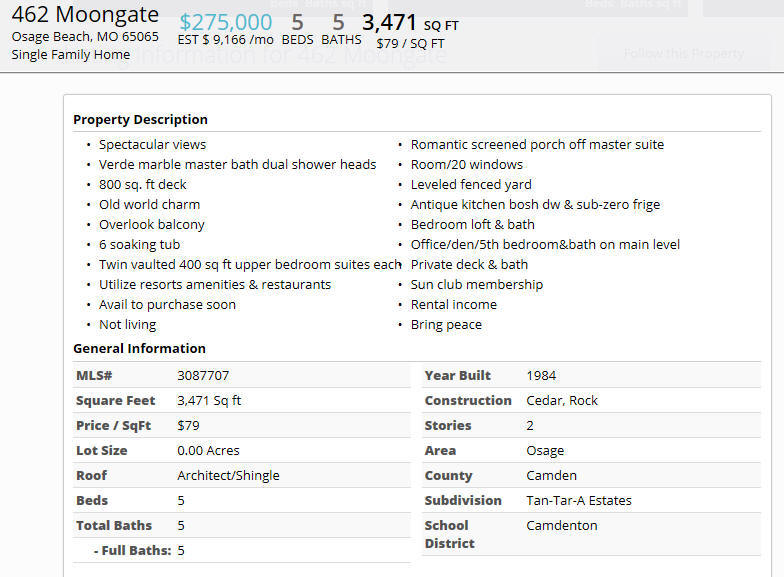
Task: Click 'Bring peace' bullet
Action: [446, 324]
